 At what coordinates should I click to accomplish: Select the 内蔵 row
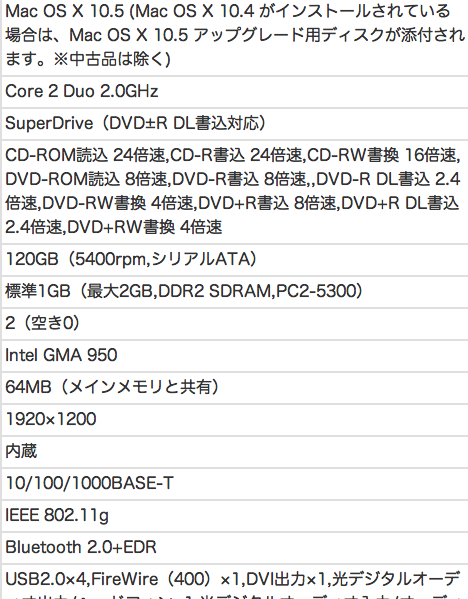(x=235, y=452)
